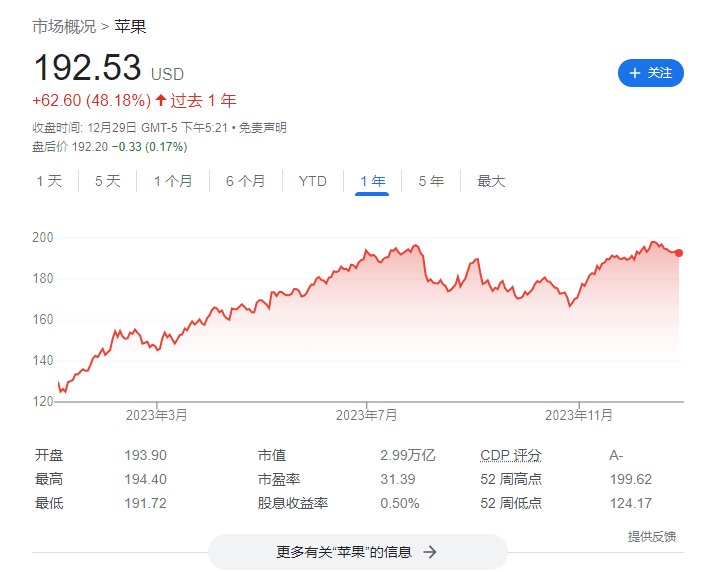The image size is (702, 572).
Task: Select the 1 年 range tab
Action: click(x=372, y=181)
